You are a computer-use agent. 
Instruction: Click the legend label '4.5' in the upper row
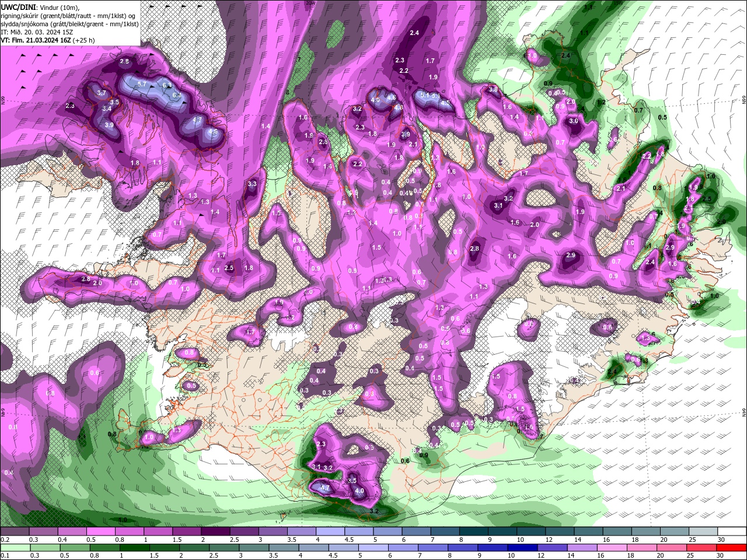(x=349, y=540)
